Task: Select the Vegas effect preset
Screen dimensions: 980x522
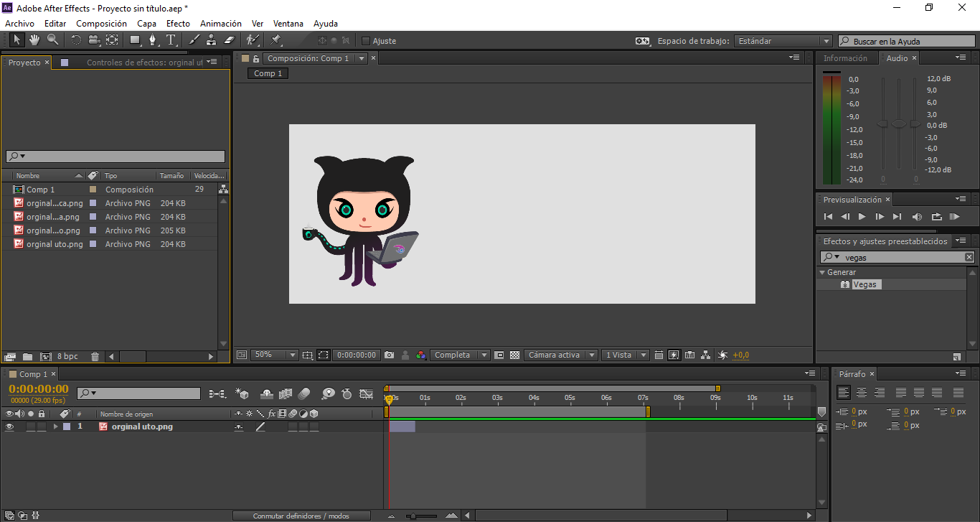Action: pyautogui.click(x=865, y=284)
